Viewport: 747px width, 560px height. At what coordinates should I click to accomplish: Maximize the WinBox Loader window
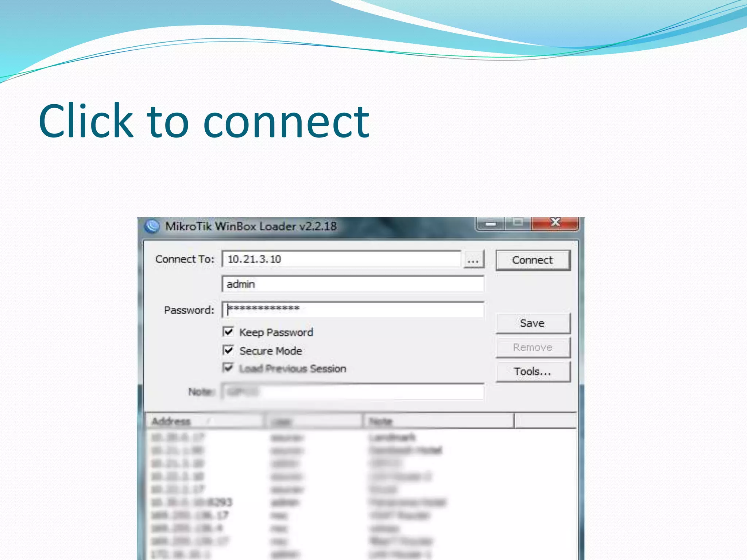518,223
